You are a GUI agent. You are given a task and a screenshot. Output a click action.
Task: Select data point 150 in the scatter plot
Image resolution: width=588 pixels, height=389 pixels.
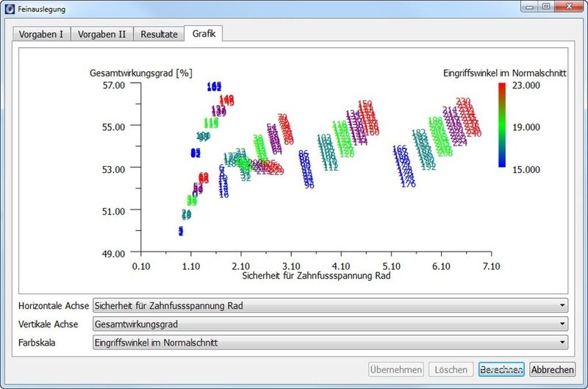(365, 104)
